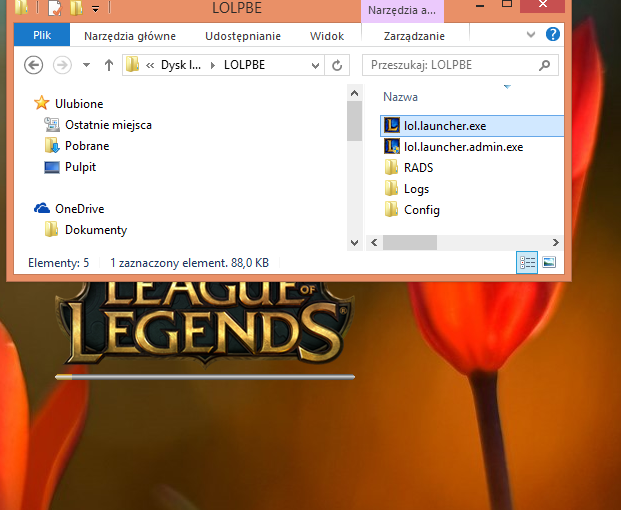Open the Zarządzanie ribbon tab
This screenshot has height=510, width=621.
[x=414, y=36]
